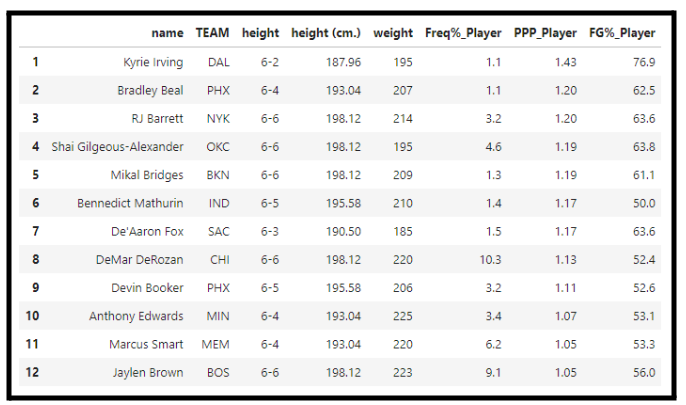Click the Bennedict Mathurin name cell
Image resolution: width=686 pixels, height=405 pixels.
click(130, 203)
